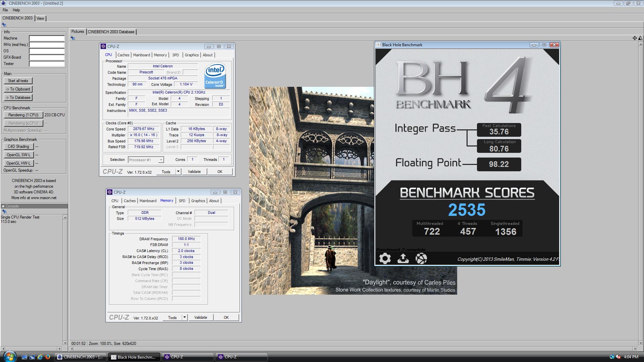644x362 pixels.
Task: Click the 4:04 PM taskbar clock
Action: pyautogui.click(x=631, y=357)
